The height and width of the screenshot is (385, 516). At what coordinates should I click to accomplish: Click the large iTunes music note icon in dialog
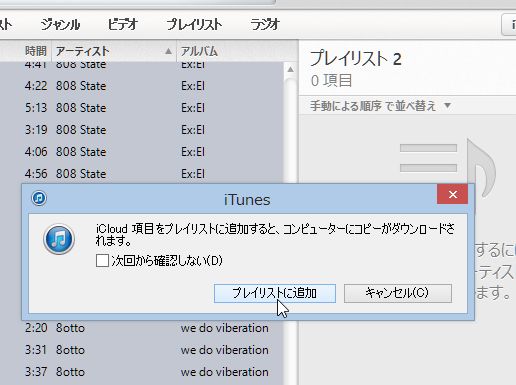point(59,239)
